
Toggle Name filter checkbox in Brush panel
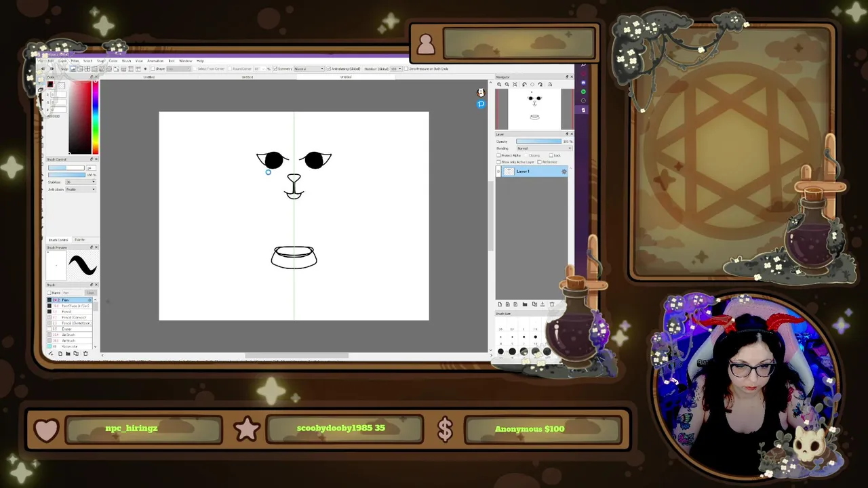(49, 293)
